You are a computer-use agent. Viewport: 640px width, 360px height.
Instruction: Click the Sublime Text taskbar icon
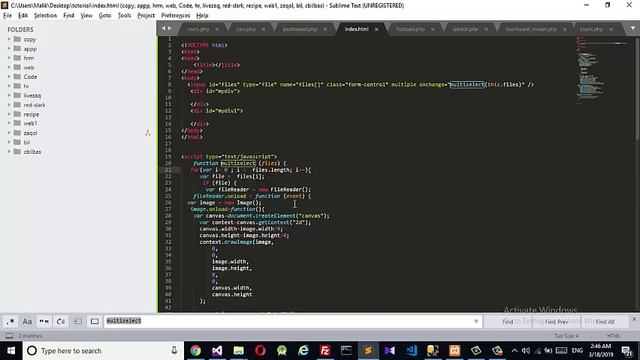[x=368, y=351]
